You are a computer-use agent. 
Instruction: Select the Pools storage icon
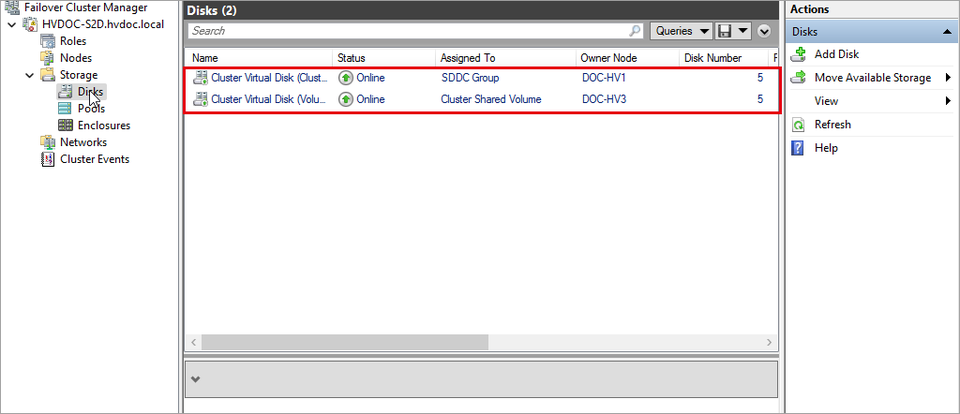tap(65, 108)
